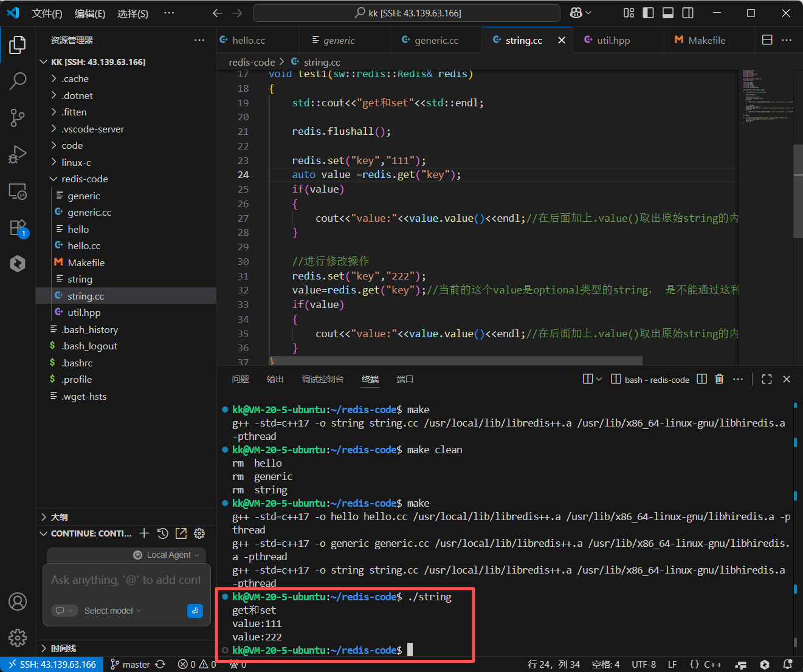Maximize the terminal panel size
Screen dimensions: 803x672
pos(767,379)
